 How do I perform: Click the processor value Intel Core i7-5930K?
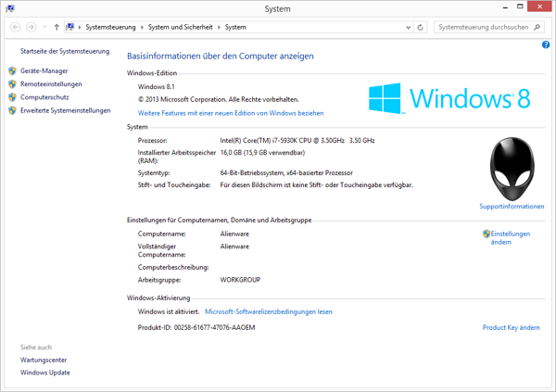click(297, 141)
